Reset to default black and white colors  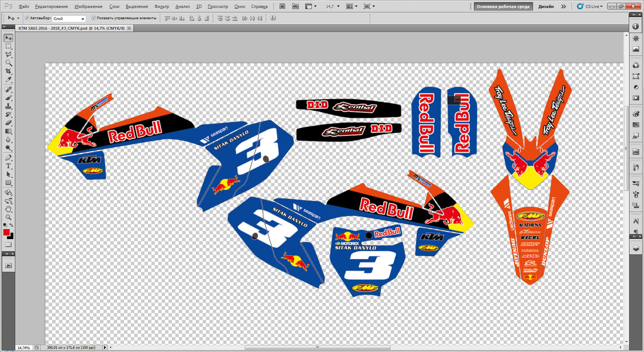point(5,225)
